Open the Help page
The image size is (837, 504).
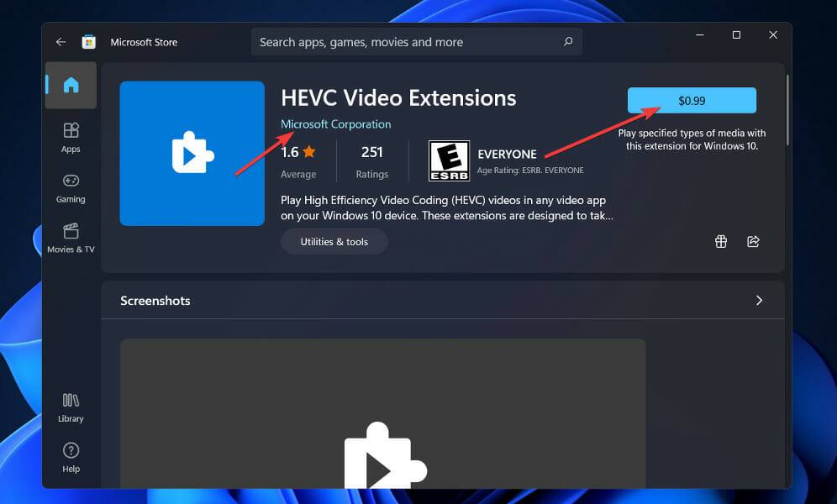(x=71, y=458)
